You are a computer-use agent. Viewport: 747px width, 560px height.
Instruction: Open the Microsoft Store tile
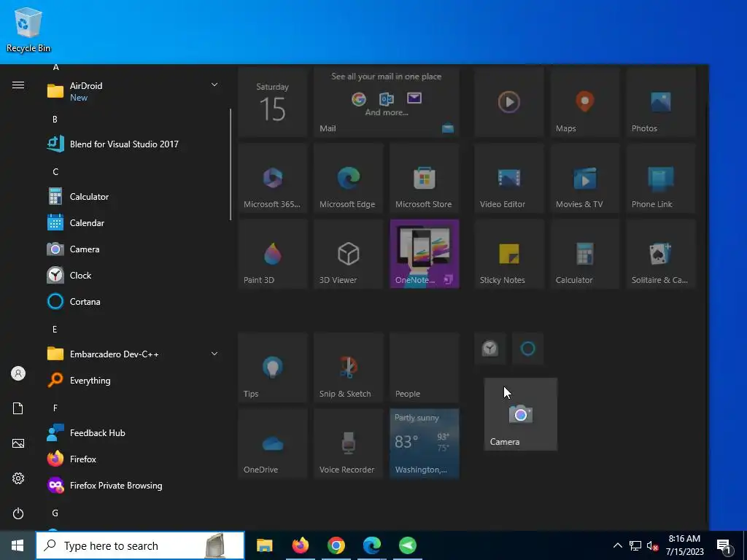425,178
